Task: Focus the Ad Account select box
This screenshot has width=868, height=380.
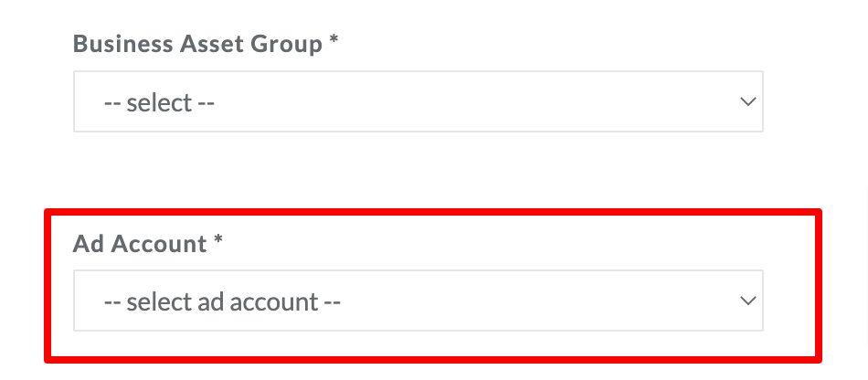Action: click(x=418, y=301)
